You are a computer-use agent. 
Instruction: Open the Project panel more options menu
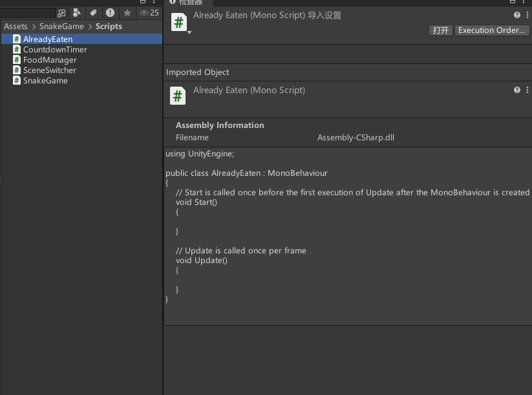tap(154, 1)
